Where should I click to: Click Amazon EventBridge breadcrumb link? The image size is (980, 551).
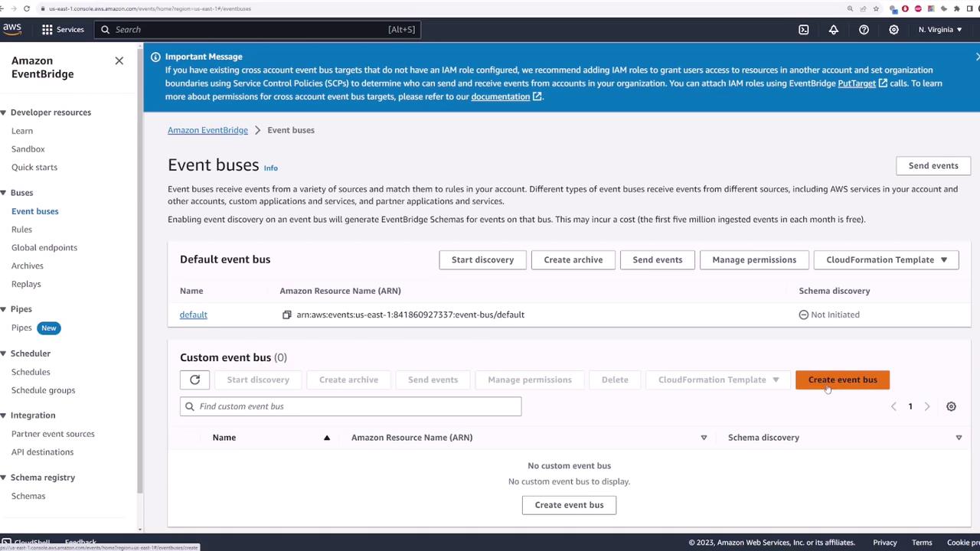pos(207,130)
